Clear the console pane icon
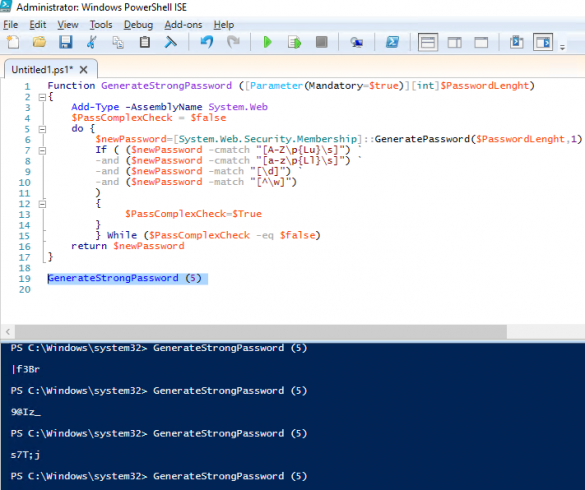This screenshot has height=490, width=585. [x=171, y=42]
